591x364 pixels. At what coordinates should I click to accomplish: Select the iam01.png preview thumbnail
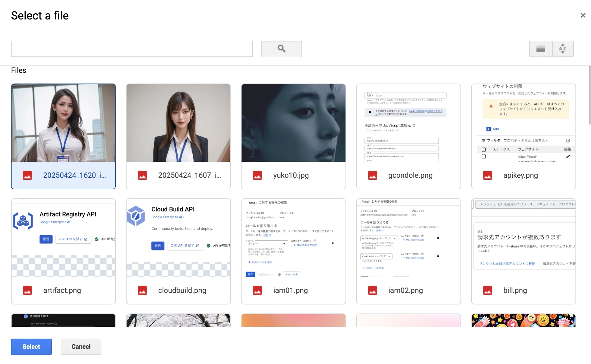tap(294, 238)
